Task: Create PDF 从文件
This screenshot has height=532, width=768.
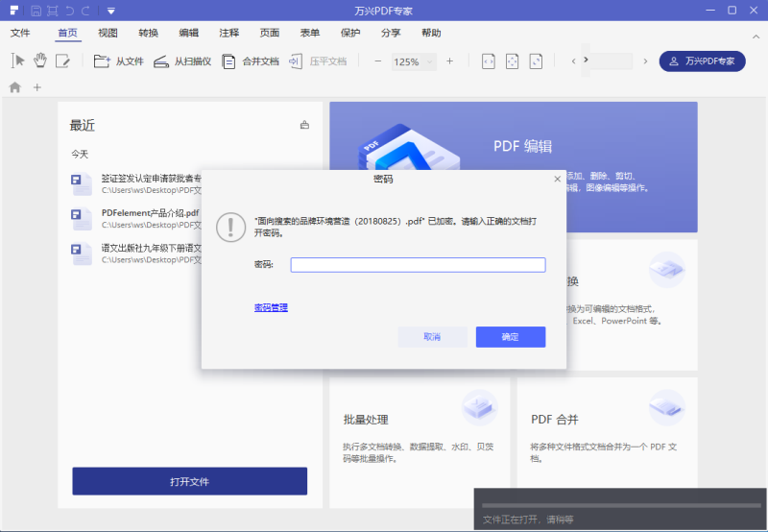Action: point(118,61)
